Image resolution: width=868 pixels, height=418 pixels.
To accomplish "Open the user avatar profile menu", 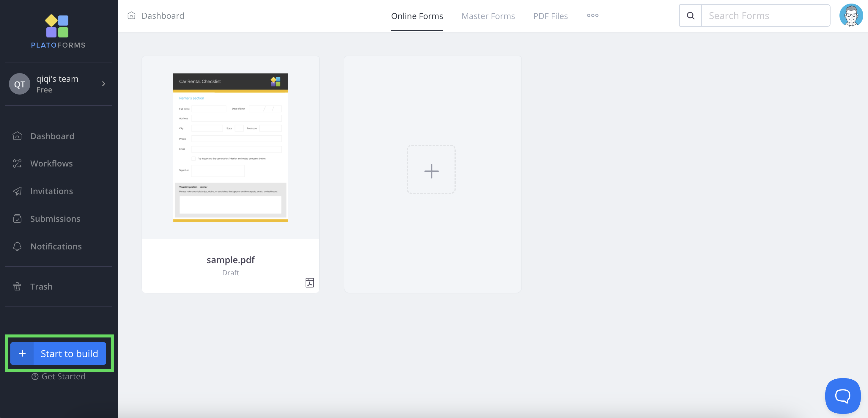I will [x=851, y=15].
